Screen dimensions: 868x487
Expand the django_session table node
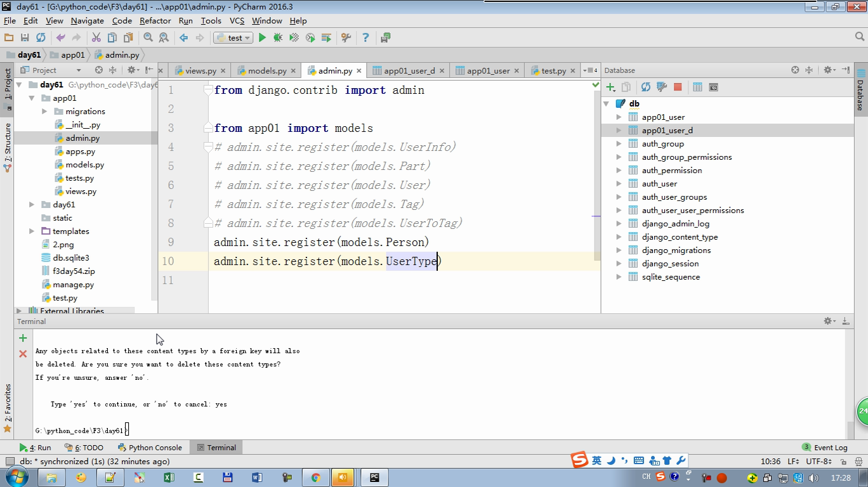click(619, 264)
